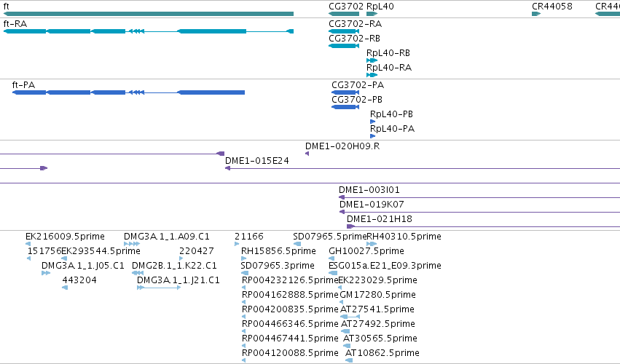This screenshot has width=620, height=364.
Task: Select the CG3702-PB protein feature
Action: pos(345,107)
